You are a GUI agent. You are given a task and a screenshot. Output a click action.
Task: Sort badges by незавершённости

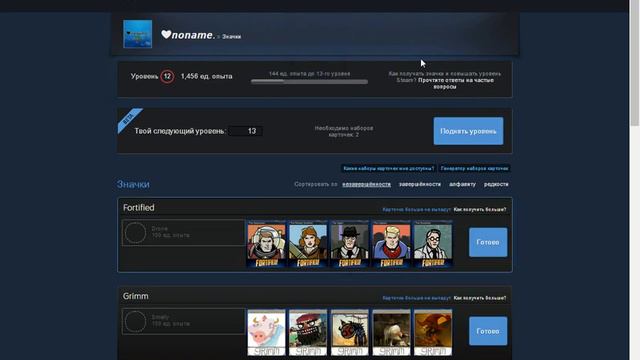pyautogui.click(x=366, y=184)
